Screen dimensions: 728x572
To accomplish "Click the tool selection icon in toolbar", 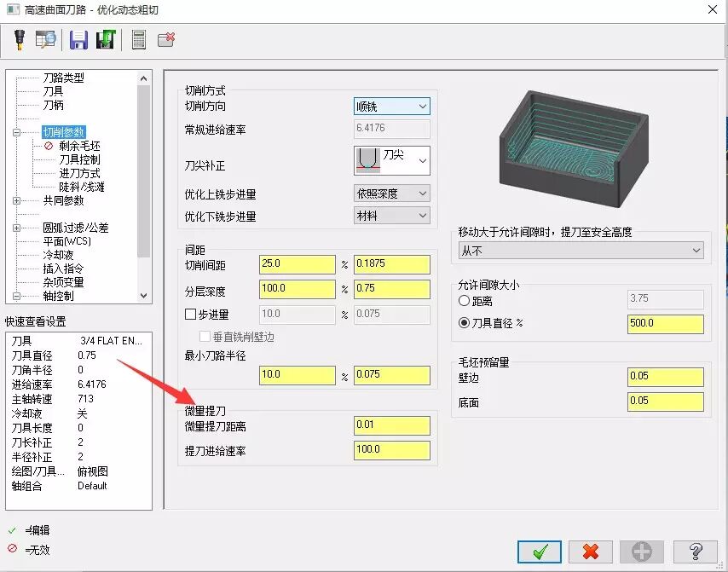I will tap(20, 39).
